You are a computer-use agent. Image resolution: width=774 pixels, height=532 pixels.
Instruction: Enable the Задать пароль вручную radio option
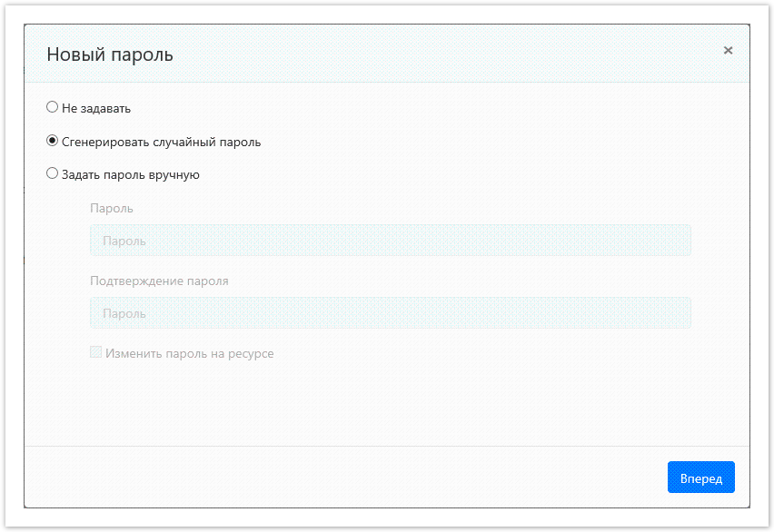[x=53, y=173]
